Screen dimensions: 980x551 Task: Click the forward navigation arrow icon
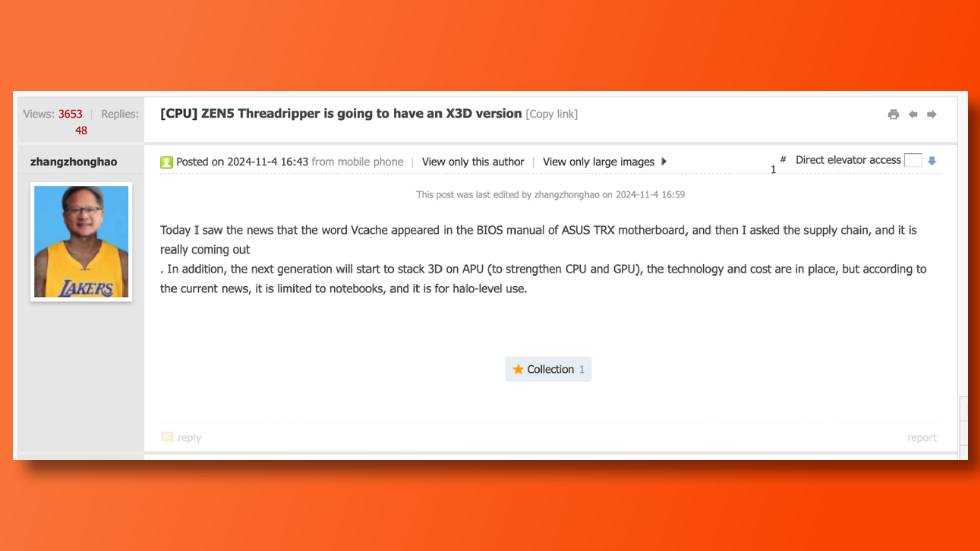point(932,114)
